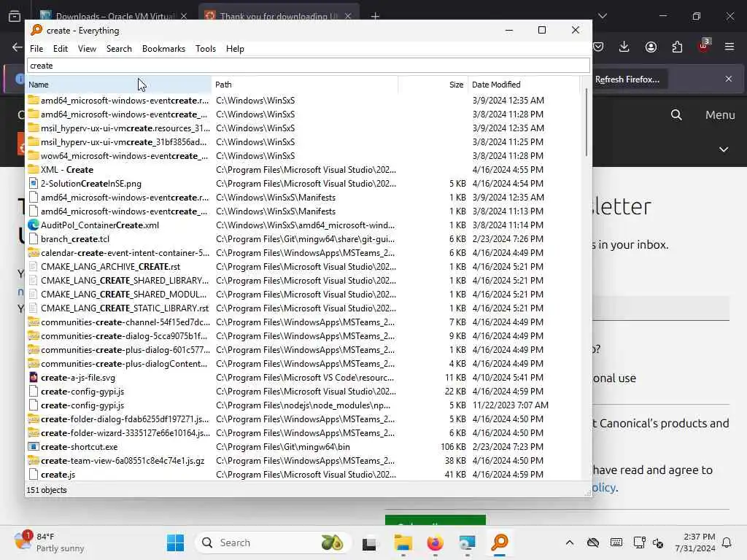Viewport: 747px width, 560px height.
Task: Open Firefox from the taskbar
Action: point(435,542)
